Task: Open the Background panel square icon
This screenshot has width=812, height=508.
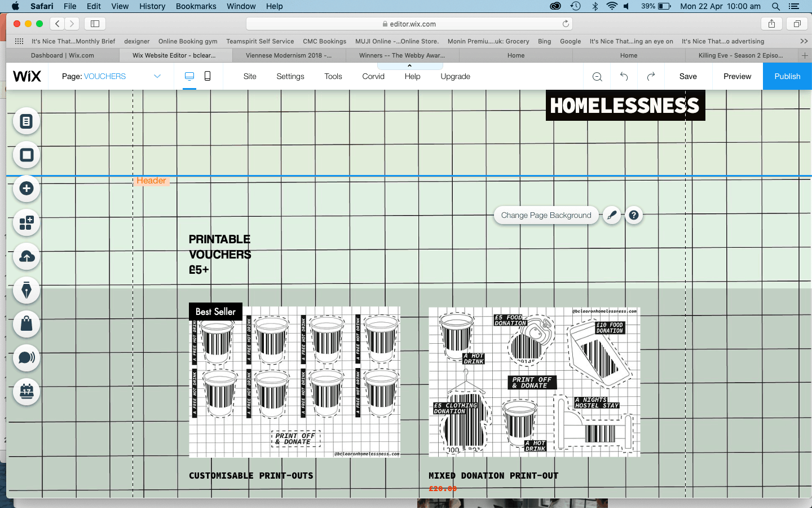Action: (27, 155)
